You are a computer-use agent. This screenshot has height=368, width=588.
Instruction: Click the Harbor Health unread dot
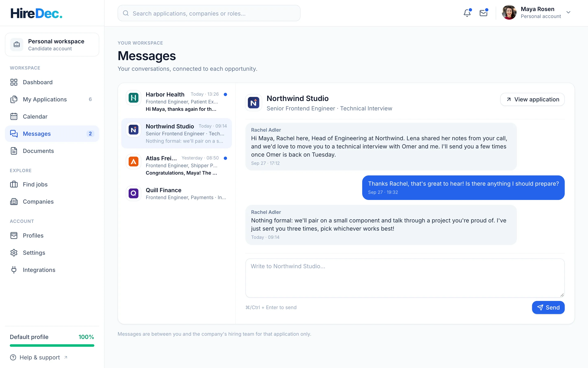[225, 94]
